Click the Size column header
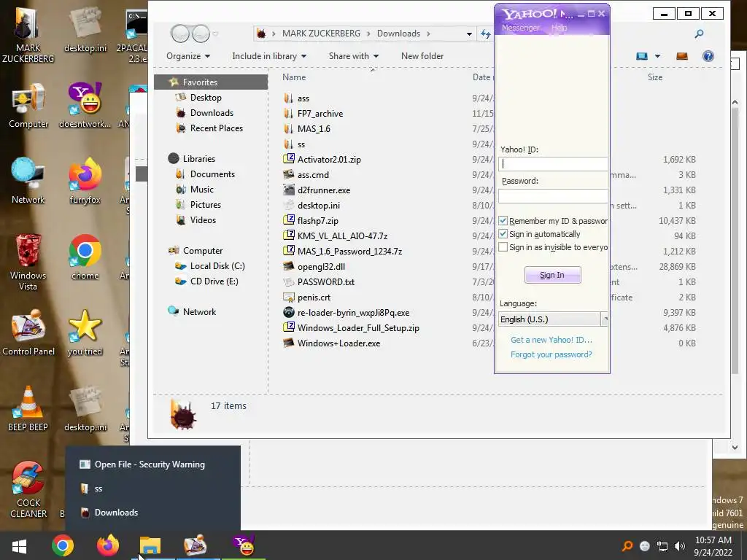 click(654, 77)
